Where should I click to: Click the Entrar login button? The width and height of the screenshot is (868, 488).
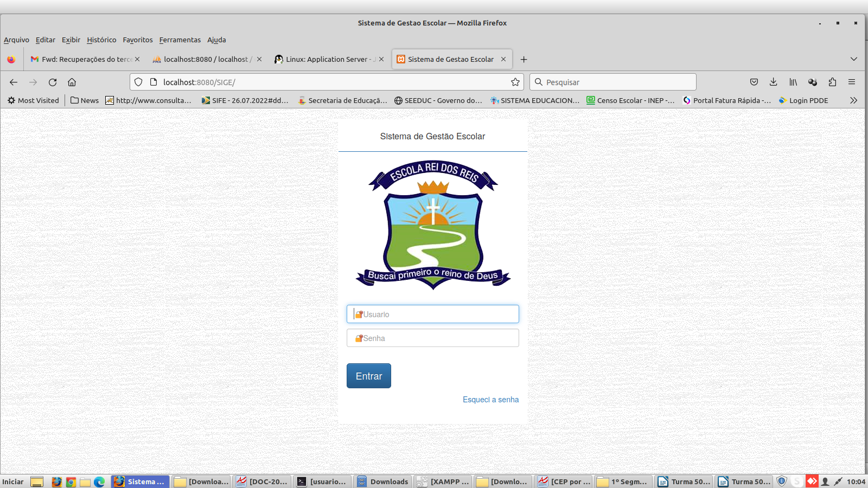pos(369,376)
